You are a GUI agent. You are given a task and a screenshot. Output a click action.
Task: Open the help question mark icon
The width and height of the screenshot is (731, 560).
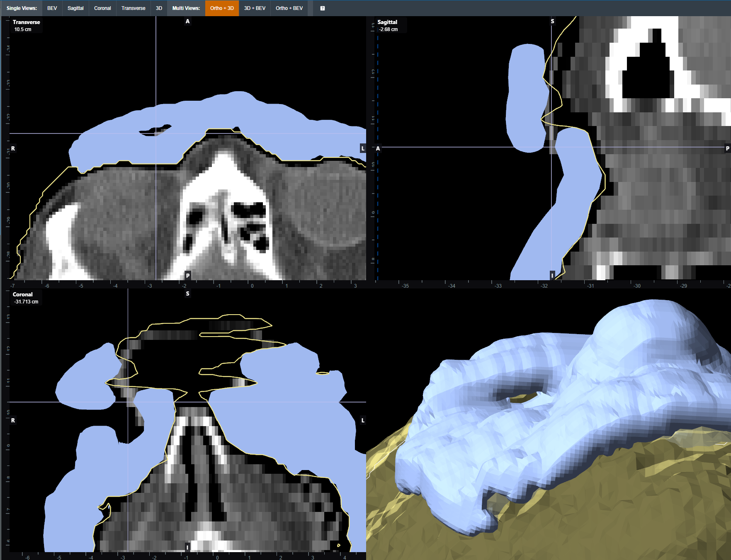click(x=322, y=8)
